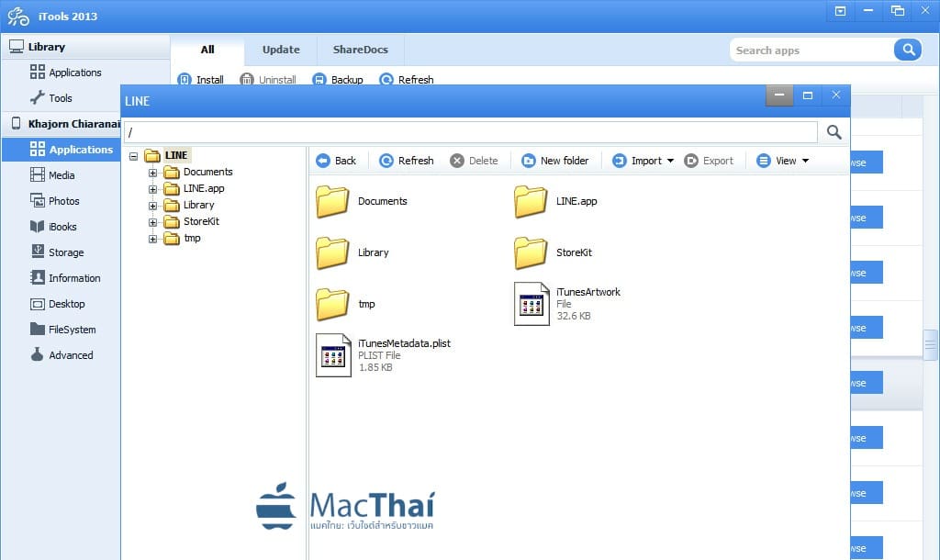The image size is (940, 560).
Task: Click the path search magnifier icon
Action: [834, 132]
